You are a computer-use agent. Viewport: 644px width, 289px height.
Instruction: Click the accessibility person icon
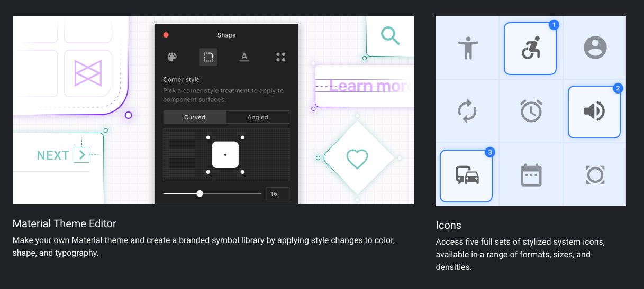click(x=468, y=48)
